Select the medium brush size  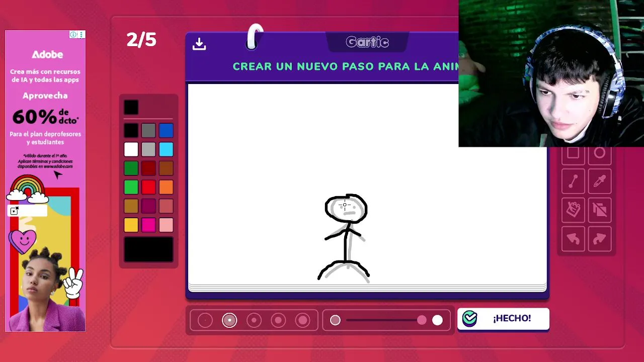(x=254, y=320)
